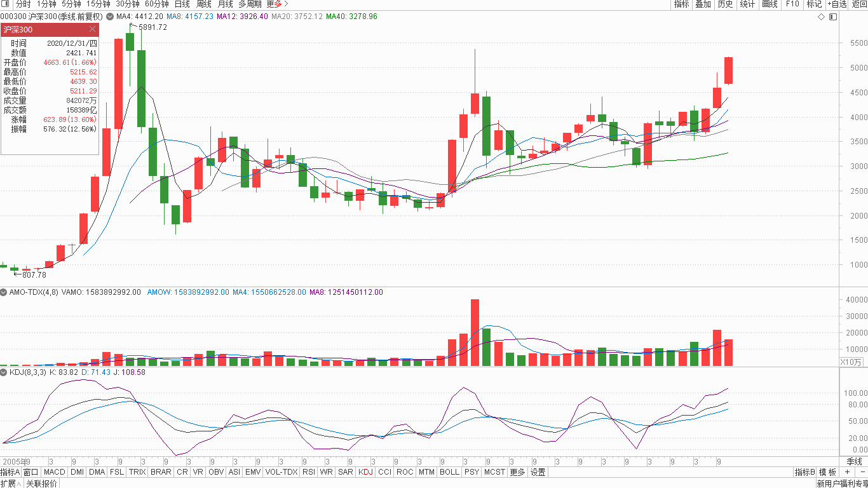The width and height of the screenshot is (868, 488).
Task: Select the TRIX indicator tab
Action: click(x=137, y=472)
